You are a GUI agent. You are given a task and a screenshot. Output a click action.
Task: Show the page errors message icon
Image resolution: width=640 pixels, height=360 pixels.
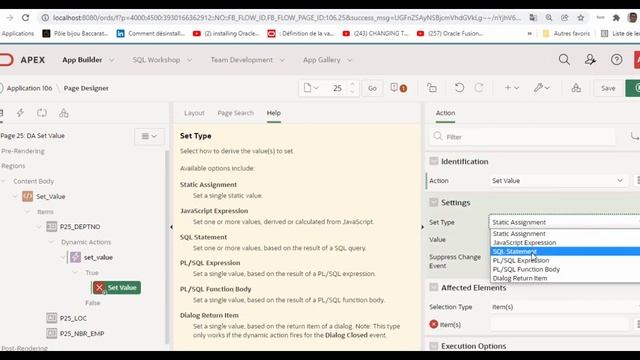point(398,88)
